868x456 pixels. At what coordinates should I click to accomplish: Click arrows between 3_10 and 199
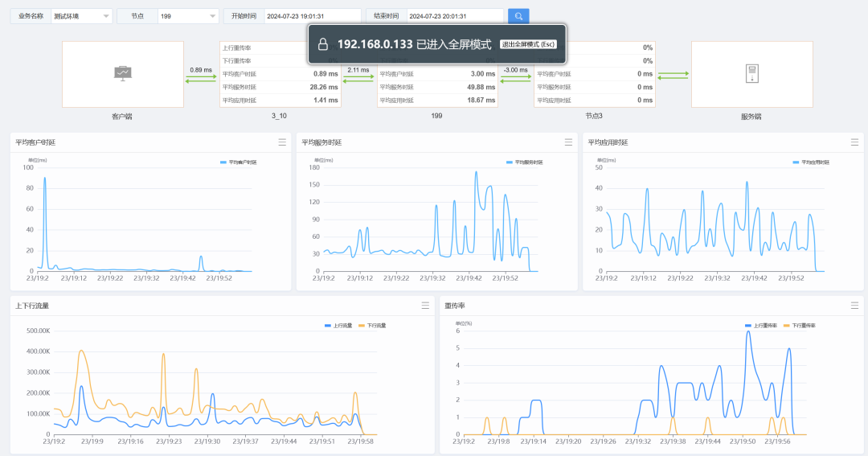click(358, 80)
